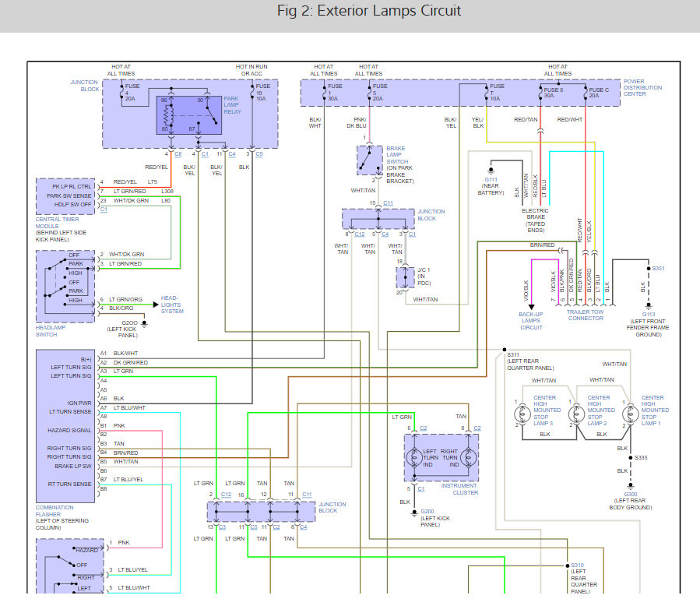Click the Headlamp Switch label

51,331
